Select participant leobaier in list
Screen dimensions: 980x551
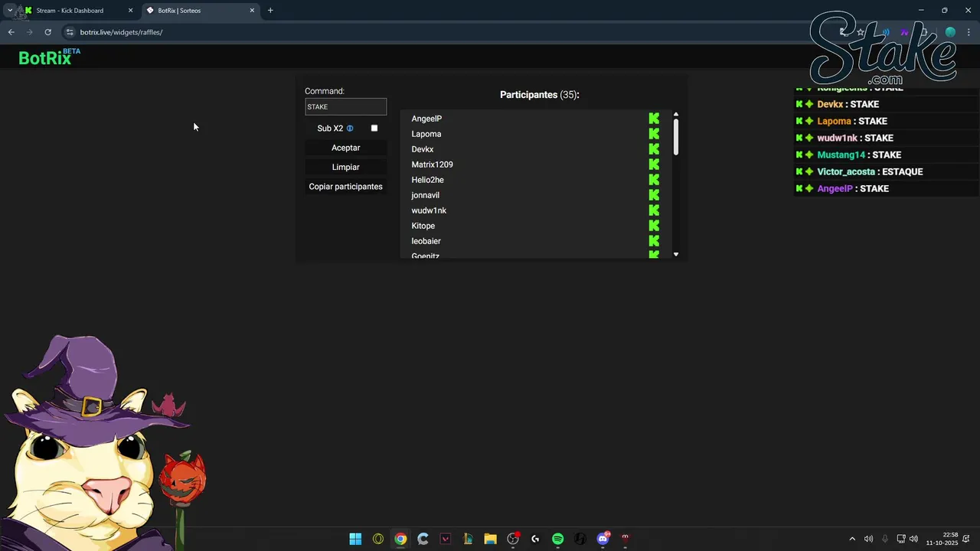[x=426, y=241]
